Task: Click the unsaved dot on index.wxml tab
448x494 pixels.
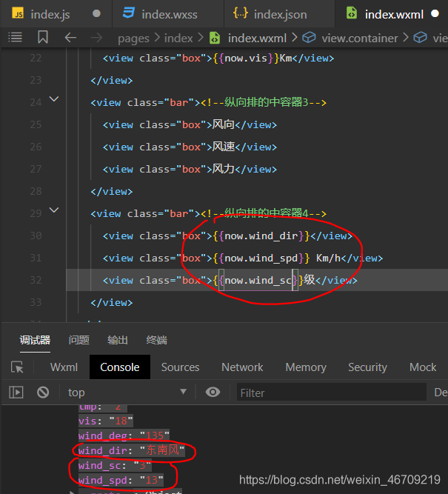Action: pyautogui.click(x=435, y=13)
